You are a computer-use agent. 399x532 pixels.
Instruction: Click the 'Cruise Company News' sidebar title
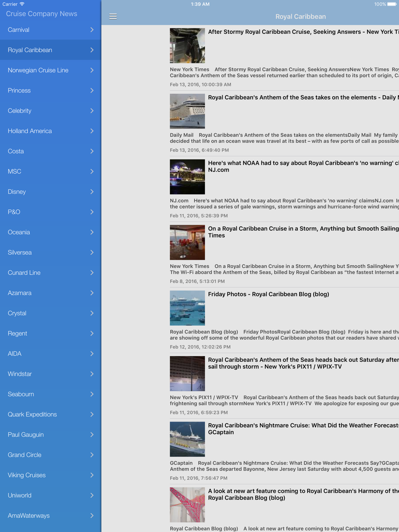click(41, 14)
